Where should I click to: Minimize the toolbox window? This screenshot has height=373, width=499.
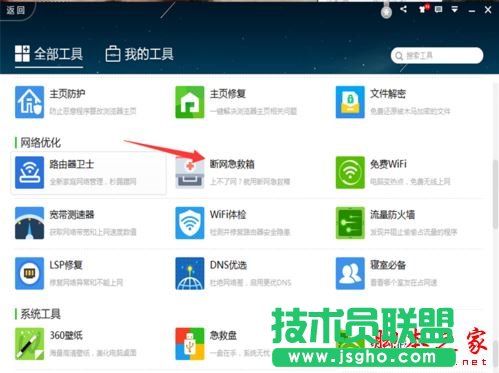472,10
